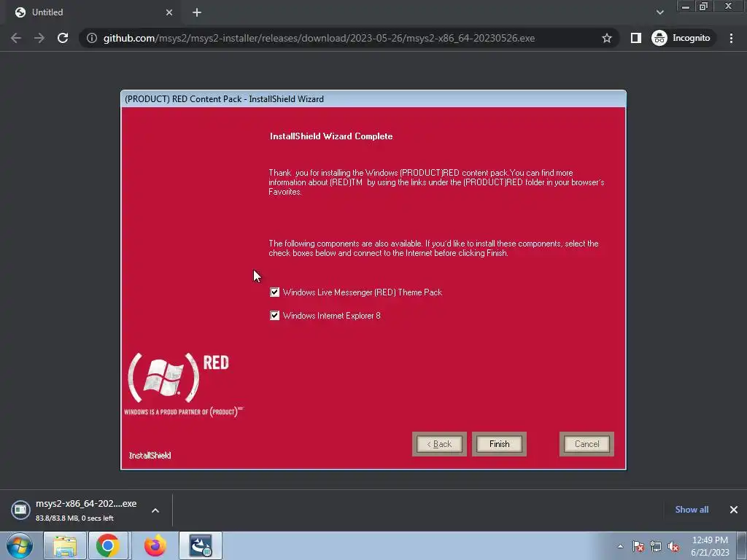Reload the page in Chrome
The height and width of the screenshot is (560, 747).
coord(63,38)
